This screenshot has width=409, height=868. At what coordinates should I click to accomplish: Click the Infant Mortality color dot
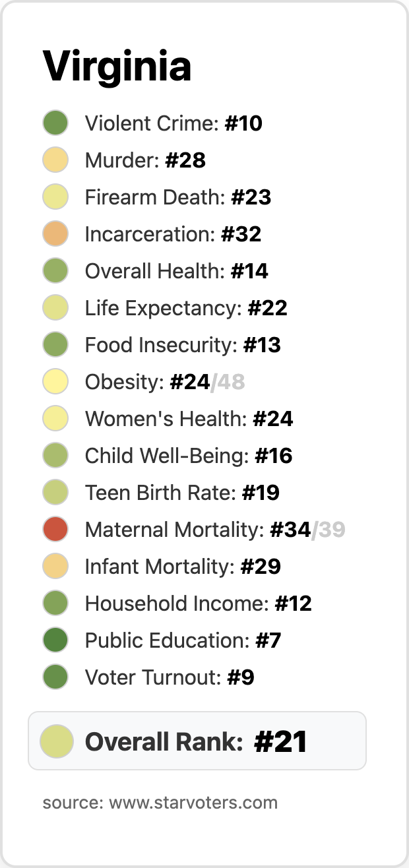point(55,567)
